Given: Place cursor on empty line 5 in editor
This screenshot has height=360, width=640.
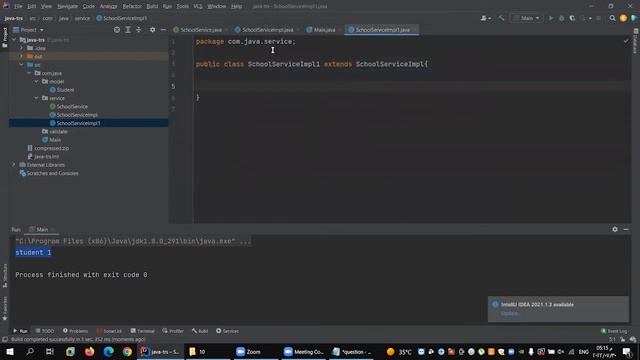Looking at the screenshot, I should pos(412,86).
